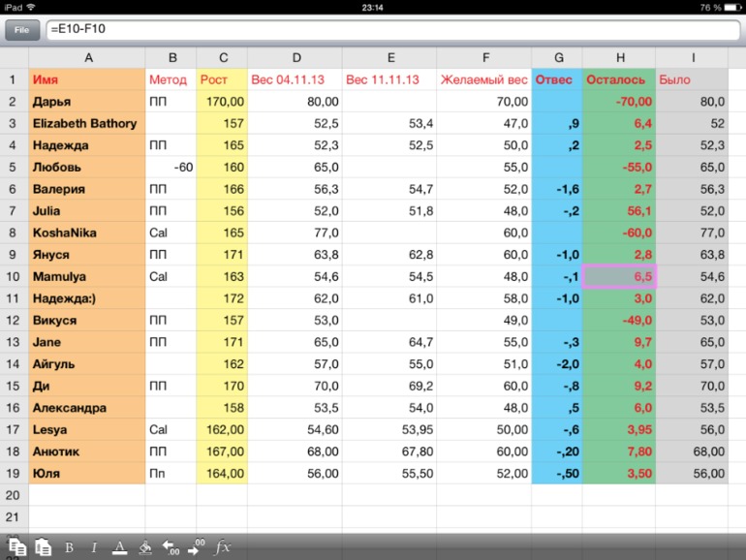Toggle bold formatting with B icon
The width and height of the screenshot is (746, 560).
coord(69,547)
